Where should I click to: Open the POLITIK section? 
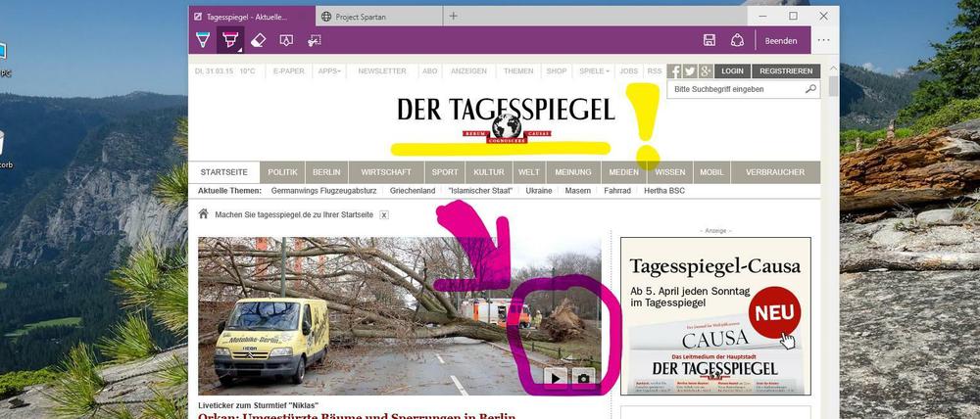(282, 172)
